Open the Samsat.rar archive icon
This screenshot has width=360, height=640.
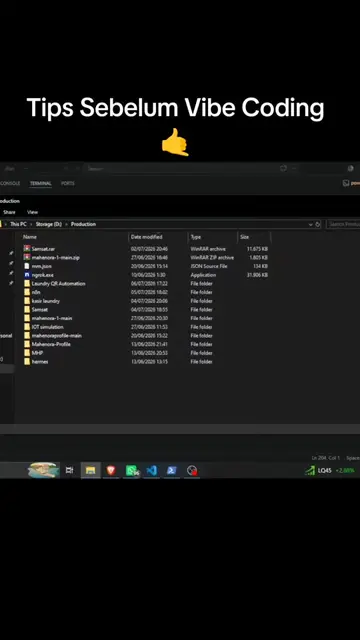click(x=27, y=249)
